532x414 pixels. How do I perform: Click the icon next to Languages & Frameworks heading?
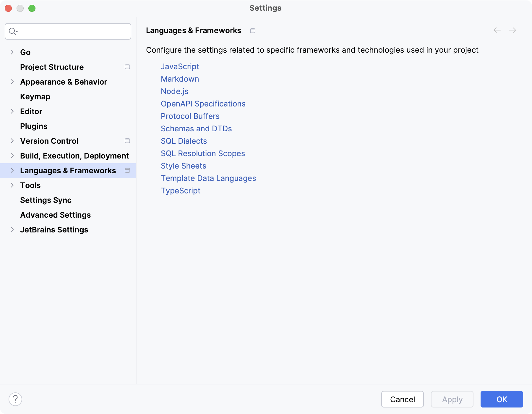[253, 30]
